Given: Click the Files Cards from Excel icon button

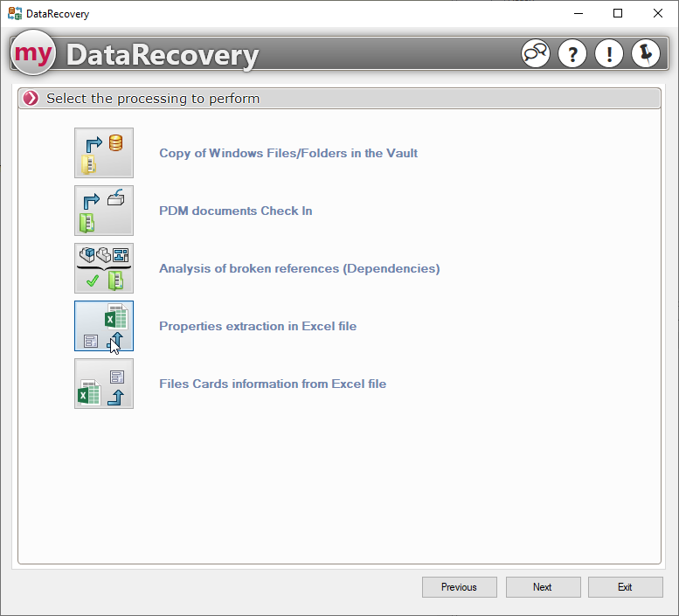Looking at the screenshot, I should (104, 384).
